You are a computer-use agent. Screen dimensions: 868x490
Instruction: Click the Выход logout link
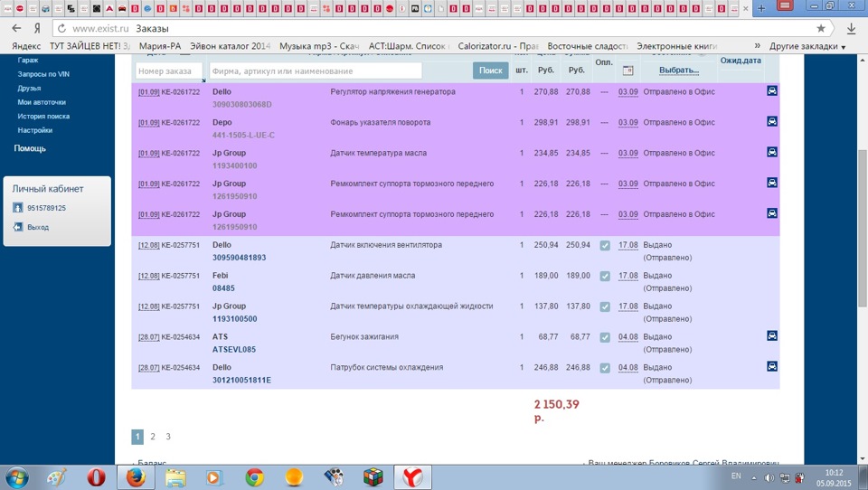[x=38, y=227]
